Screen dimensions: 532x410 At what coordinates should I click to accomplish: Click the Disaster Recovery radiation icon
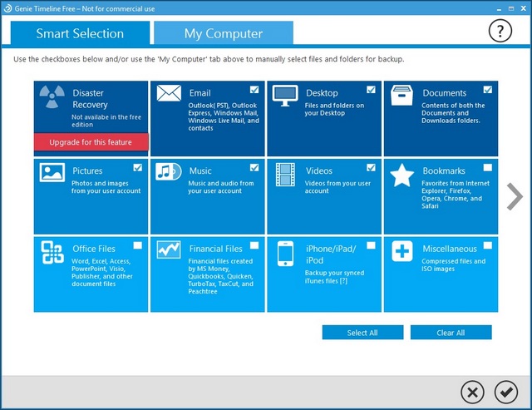[52, 96]
